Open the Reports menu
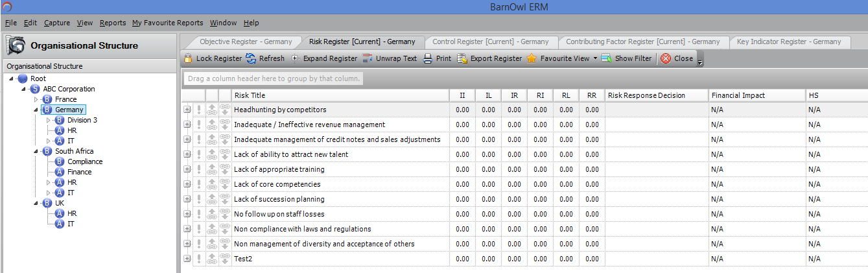Viewport: 868px width, 273px height. point(113,23)
